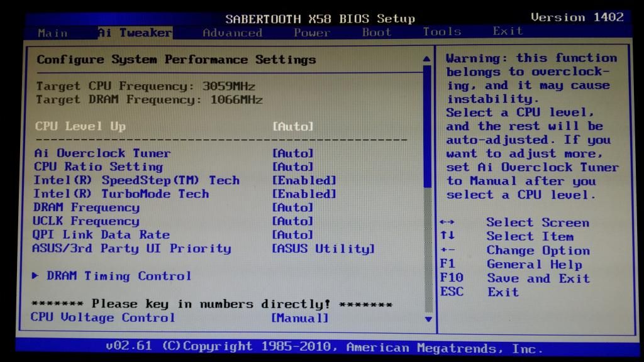644x362 pixels.
Task: Click the F1 General Help hint
Action: (x=511, y=264)
